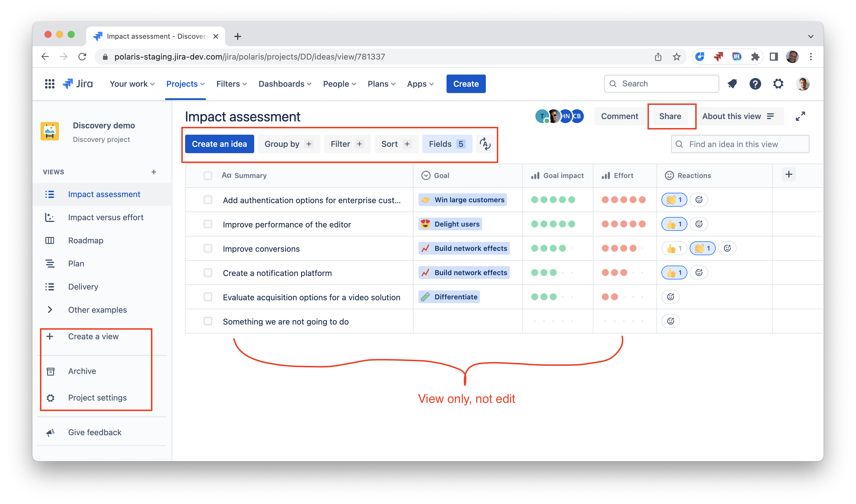Check the Improve conversions row checkbox

pos(208,248)
